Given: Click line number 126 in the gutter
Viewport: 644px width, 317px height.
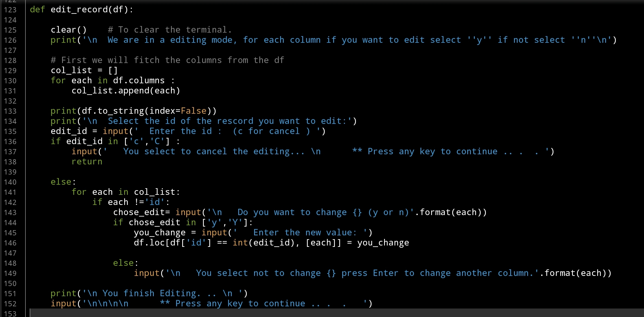Looking at the screenshot, I should pyautogui.click(x=10, y=40).
